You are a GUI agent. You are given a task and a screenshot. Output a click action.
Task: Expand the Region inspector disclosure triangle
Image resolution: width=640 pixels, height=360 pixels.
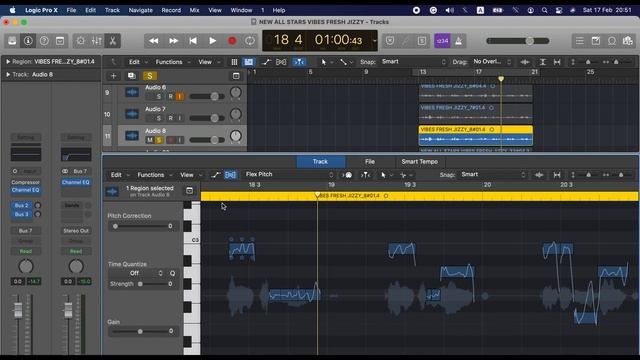tap(8, 62)
